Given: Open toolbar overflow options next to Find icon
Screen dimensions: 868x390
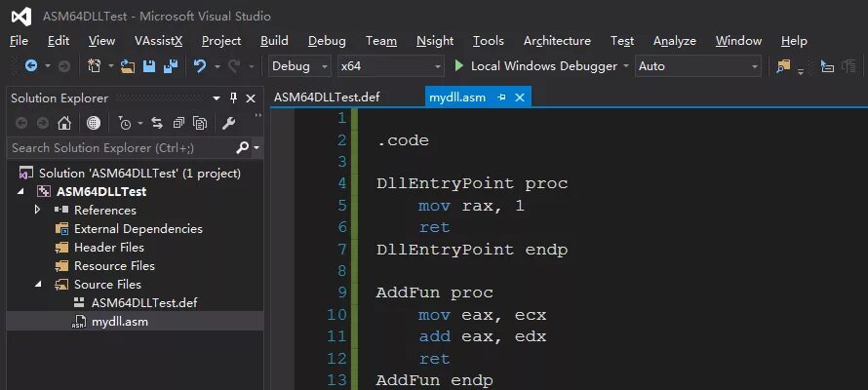Looking at the screenshot, I should pyautogui.click(x=801, y=70).
